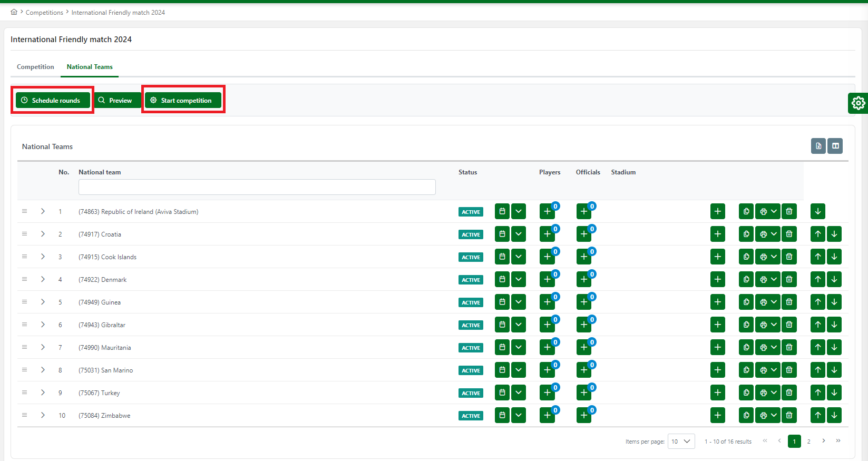The width and height of the screenshot is (868, 461).
Task: Open the floating settings gear panel
Action: pyautogui.click(x=858, y=103)
